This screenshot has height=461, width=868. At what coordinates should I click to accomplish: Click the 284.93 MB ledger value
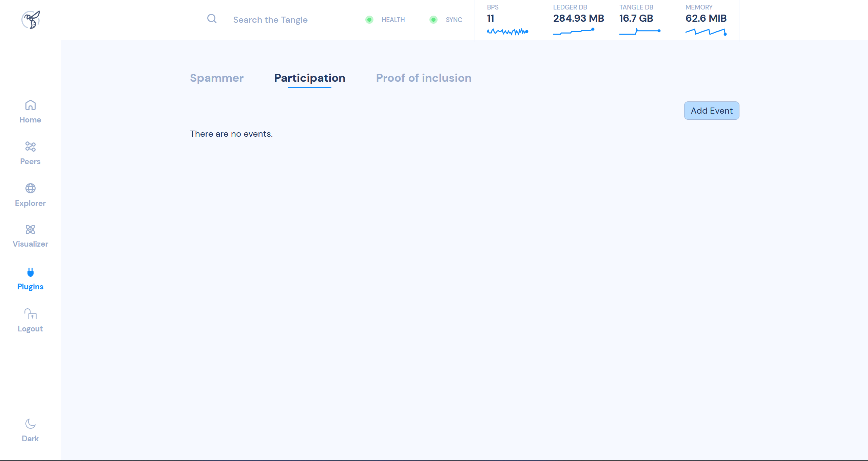click(578, 18)
